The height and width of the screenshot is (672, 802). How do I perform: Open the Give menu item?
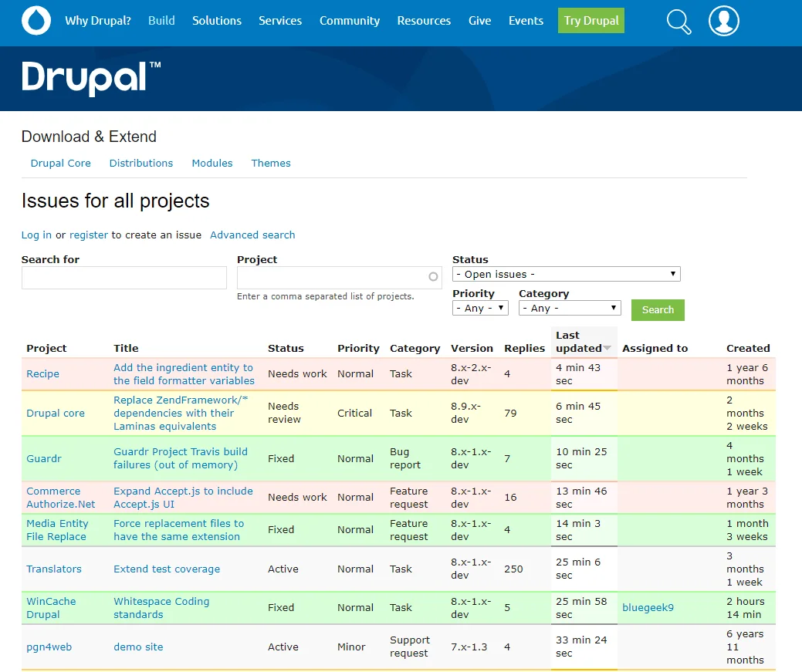(480, 21)
